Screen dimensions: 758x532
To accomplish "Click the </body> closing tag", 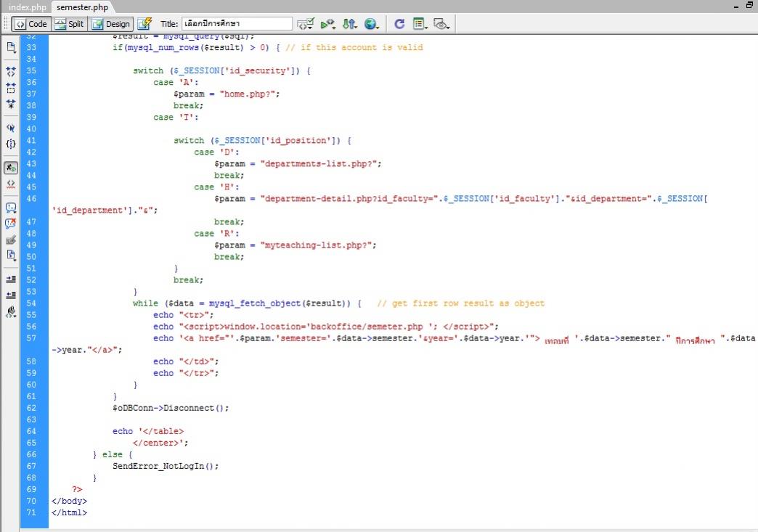I will point(69,501).
